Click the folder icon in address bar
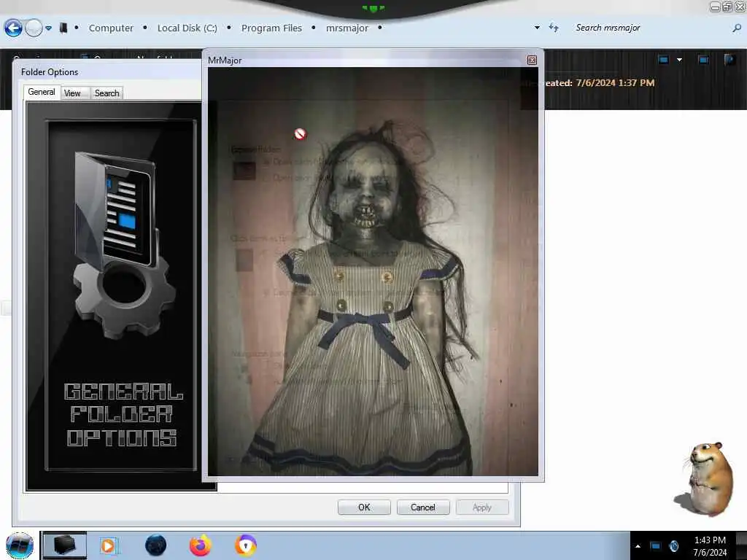Image resolution: width=747 pixels, height=560 pixels. tap(63, 28)
